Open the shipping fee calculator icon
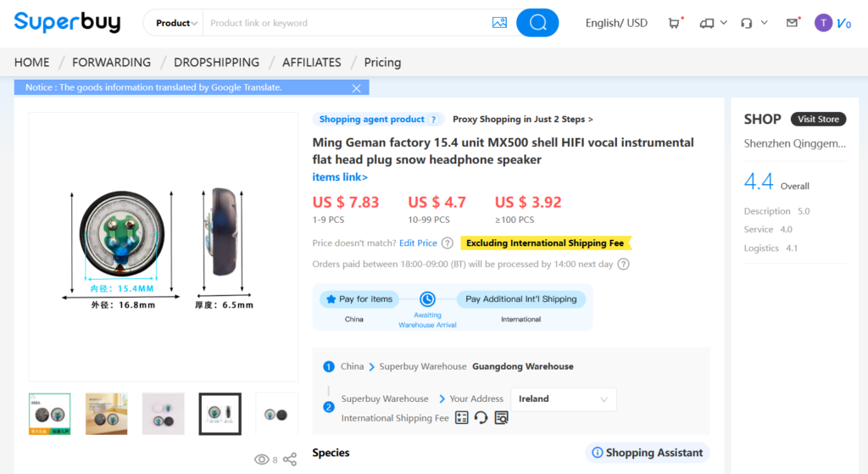 coord(462,417)
